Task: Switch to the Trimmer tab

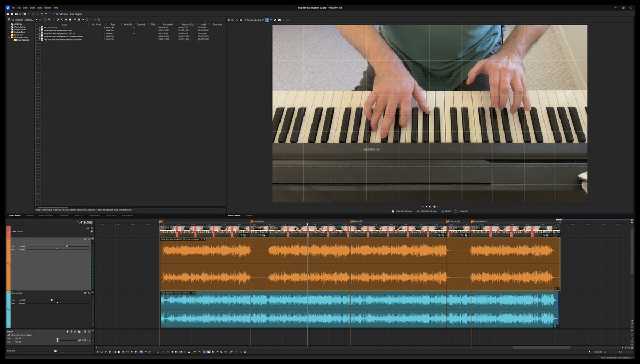Action: point(249,215)
